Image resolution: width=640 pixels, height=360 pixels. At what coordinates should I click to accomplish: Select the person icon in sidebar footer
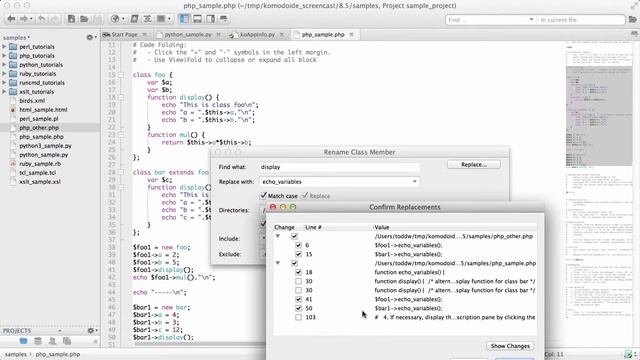coord(52,341)
